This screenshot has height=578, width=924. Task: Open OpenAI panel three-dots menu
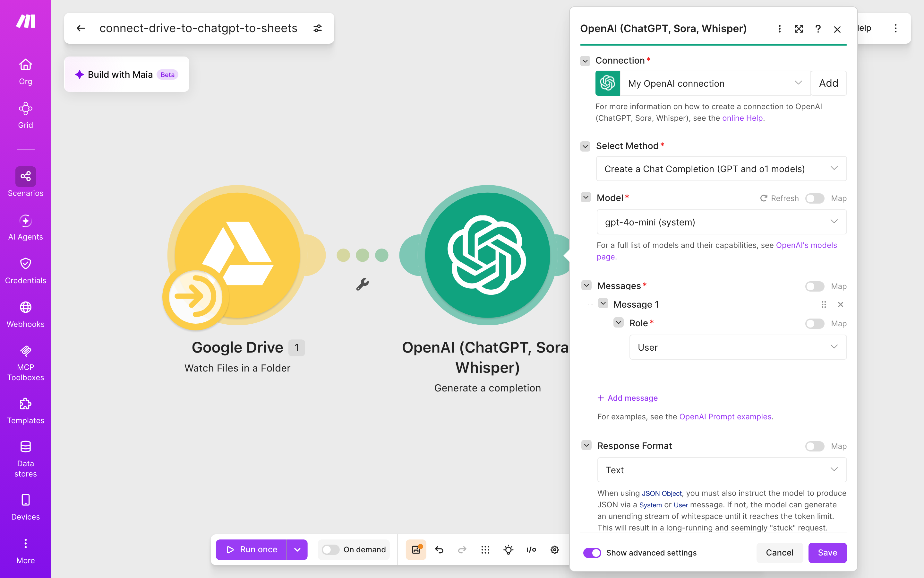point(780,29)
